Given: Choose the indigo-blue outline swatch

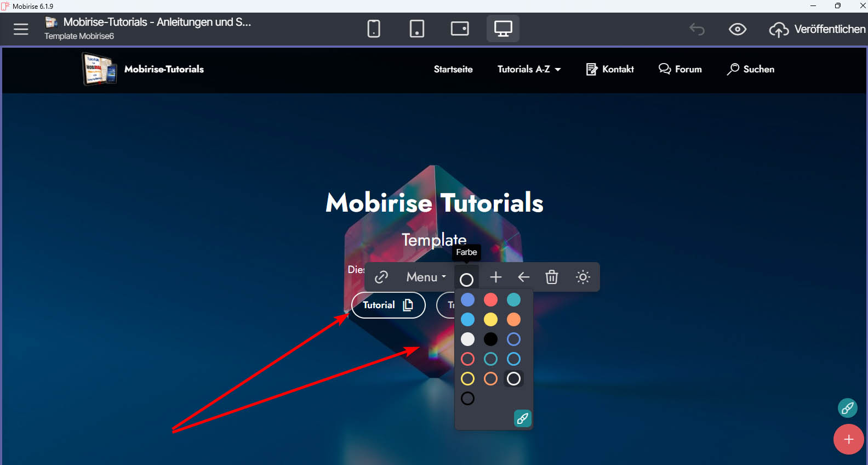Looking at the screenshot, I should (513, 339).
